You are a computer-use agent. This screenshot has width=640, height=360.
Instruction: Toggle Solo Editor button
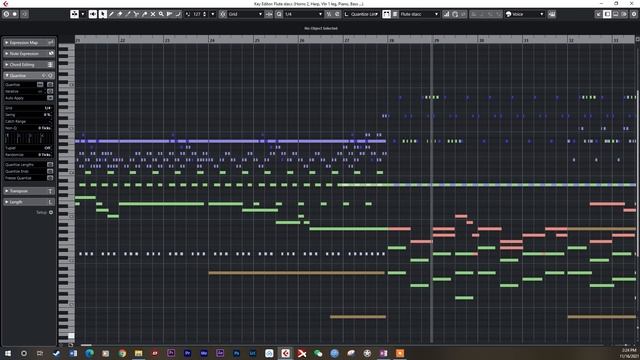(6, 14)
